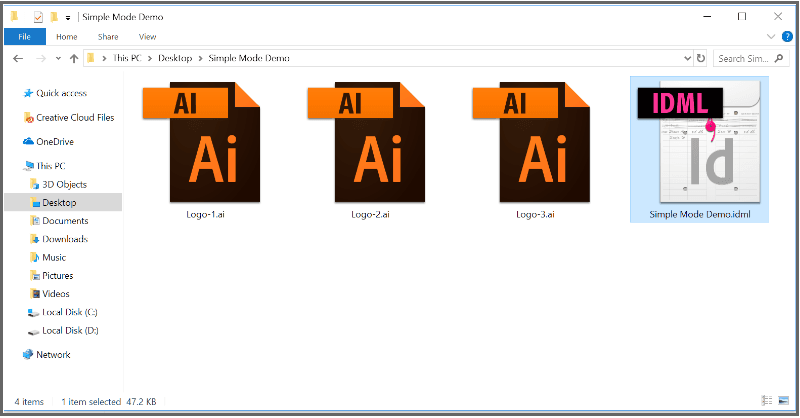Click the Desktop breadcrumb in address bar
Viewport: 800px width, 418px height.
click(x=175, y=58)
